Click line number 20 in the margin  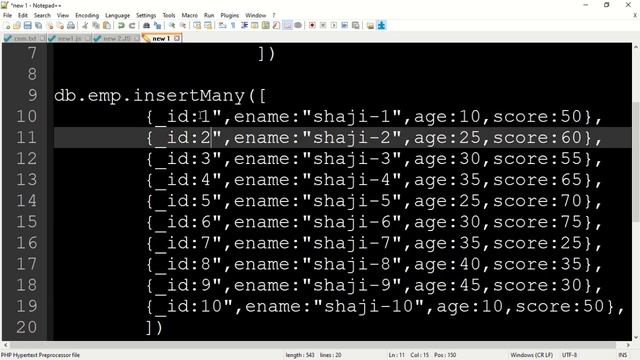pyautogui.click(x=27, y=327)
